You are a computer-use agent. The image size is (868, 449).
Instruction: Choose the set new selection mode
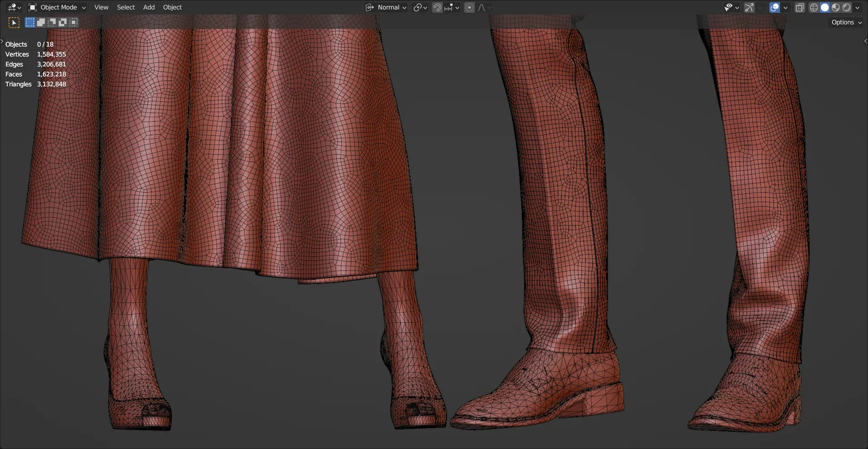[x=30, y=23]
